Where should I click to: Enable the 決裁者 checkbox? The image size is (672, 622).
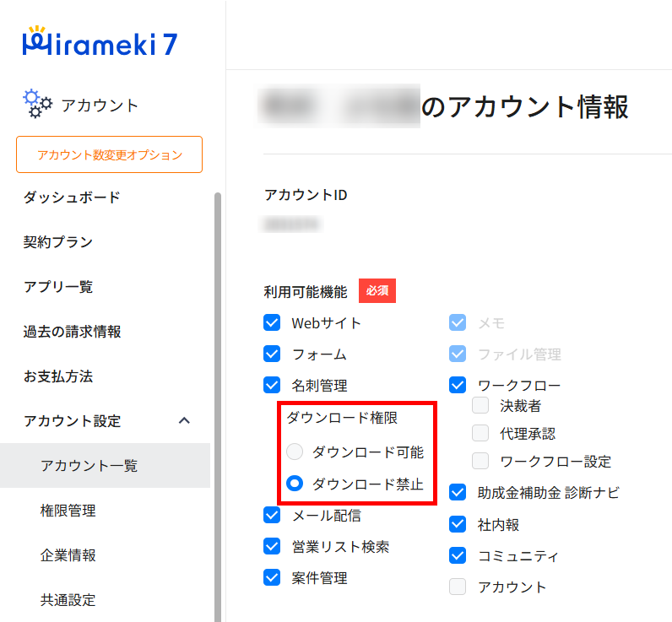click(x=480, y=406)
